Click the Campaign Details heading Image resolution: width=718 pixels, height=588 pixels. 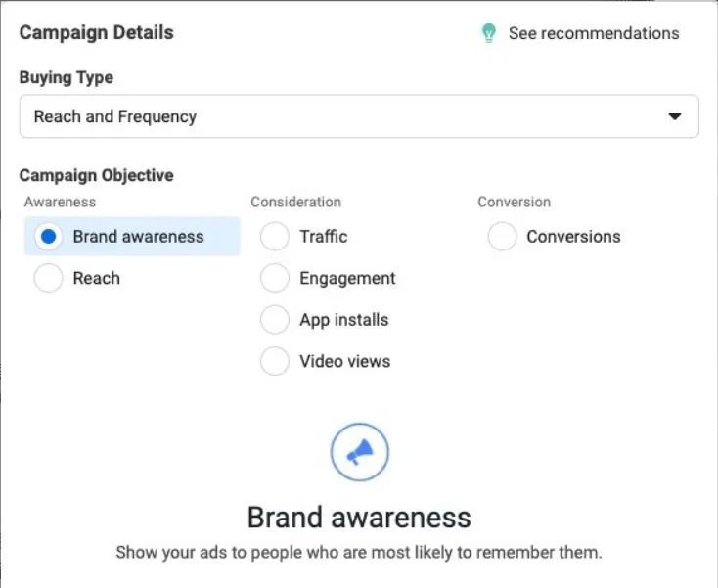click(x=96, y=32)
